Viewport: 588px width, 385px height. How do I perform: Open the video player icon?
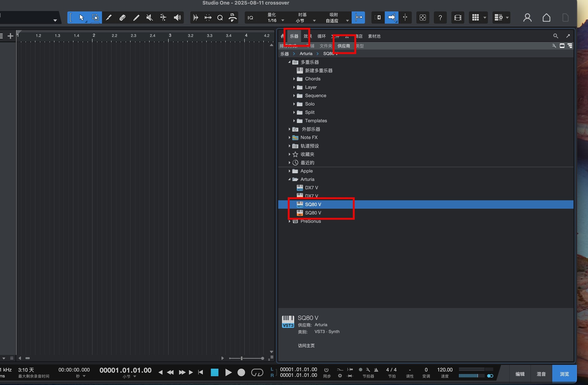(x=458, y=17)
